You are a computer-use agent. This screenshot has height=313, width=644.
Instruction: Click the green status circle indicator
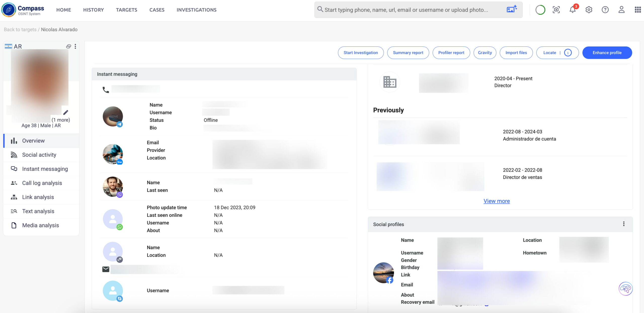pyautogui.click(x=540, y=10)
